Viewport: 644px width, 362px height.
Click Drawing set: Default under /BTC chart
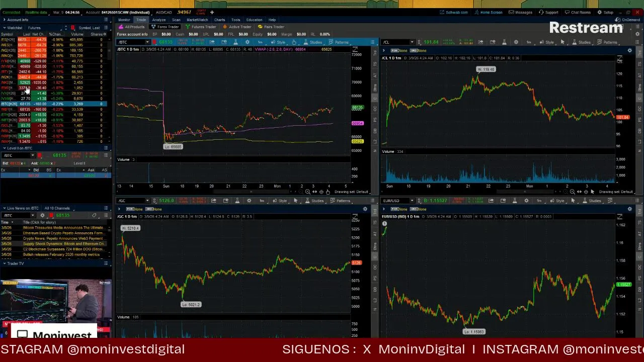tap(351, 192)
